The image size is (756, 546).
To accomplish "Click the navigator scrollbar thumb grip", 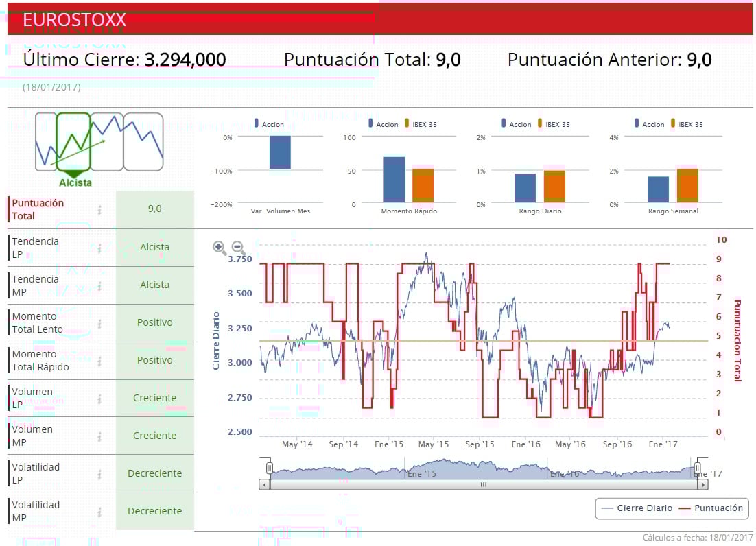I will pos(484,484).
